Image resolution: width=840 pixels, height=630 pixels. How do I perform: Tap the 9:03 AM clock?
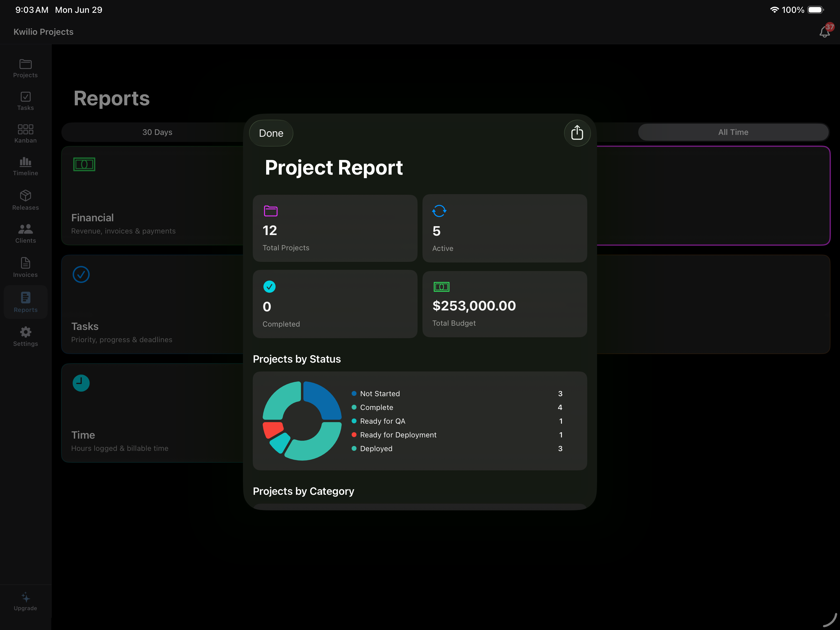(x=32, y=10)
